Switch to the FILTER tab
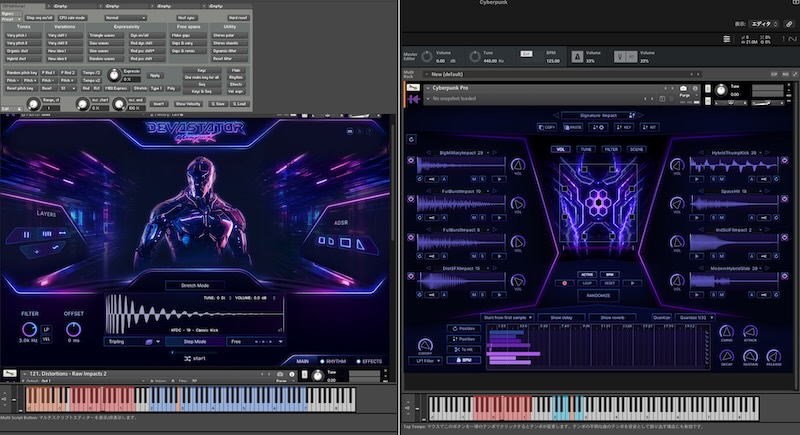800x435 pixels. point(611,149)
